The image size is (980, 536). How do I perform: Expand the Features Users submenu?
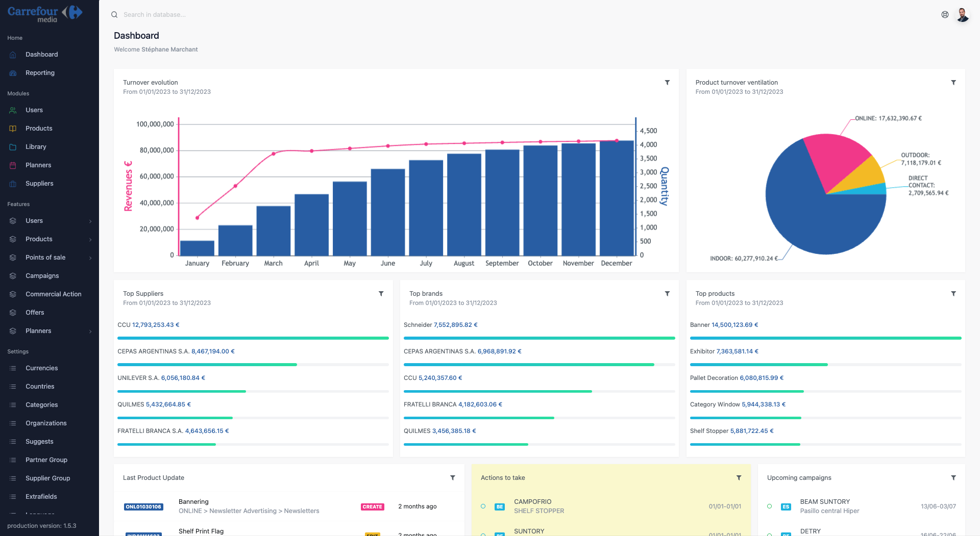point(90,221)
